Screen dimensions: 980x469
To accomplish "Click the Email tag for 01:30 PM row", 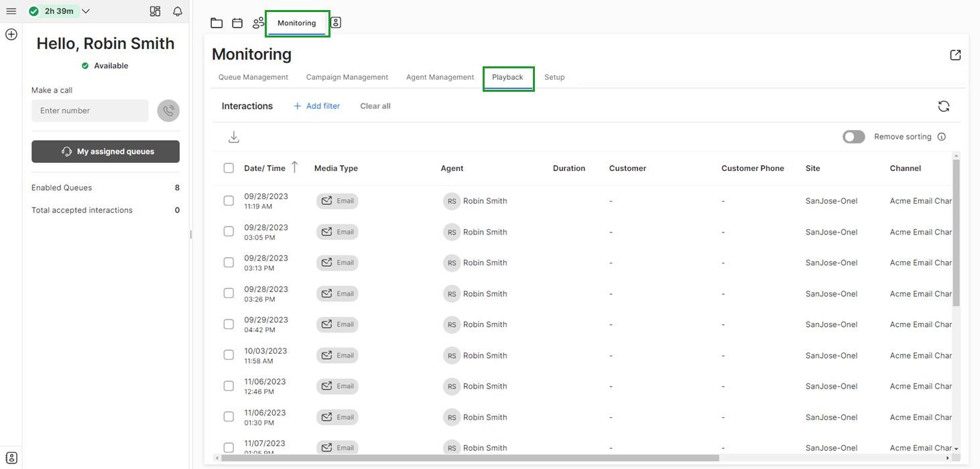I will click(x=337, y=417).
